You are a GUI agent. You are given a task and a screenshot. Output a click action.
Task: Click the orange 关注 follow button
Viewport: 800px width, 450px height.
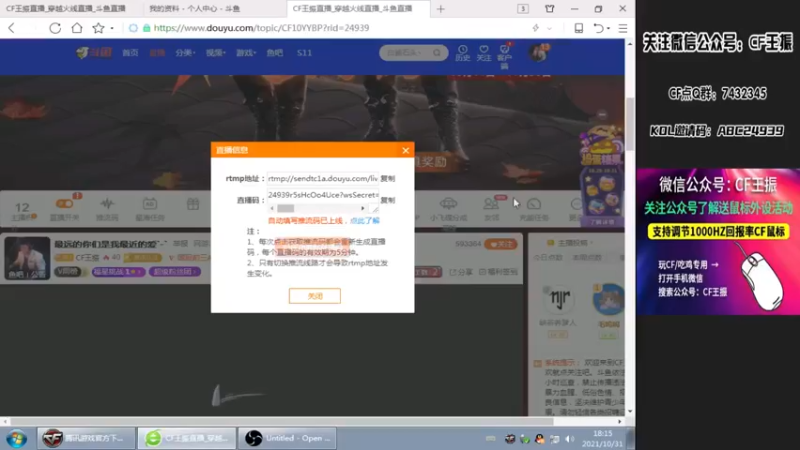501,244
